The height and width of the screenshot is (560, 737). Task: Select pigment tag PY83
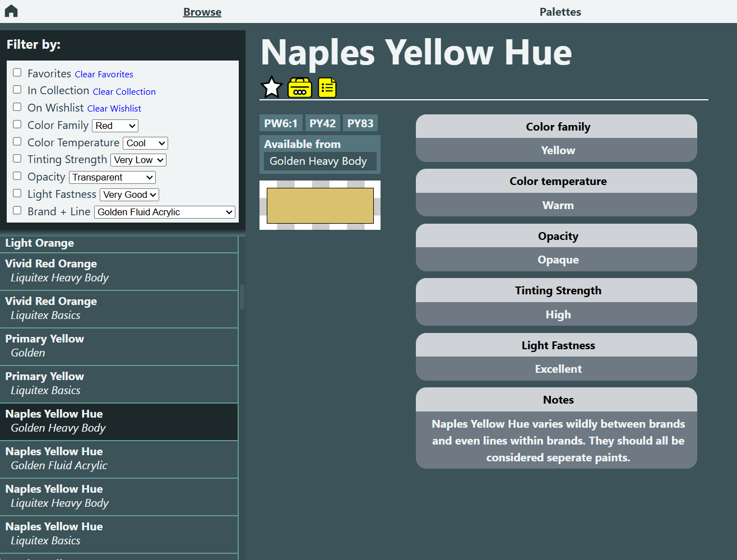point(360,123)
